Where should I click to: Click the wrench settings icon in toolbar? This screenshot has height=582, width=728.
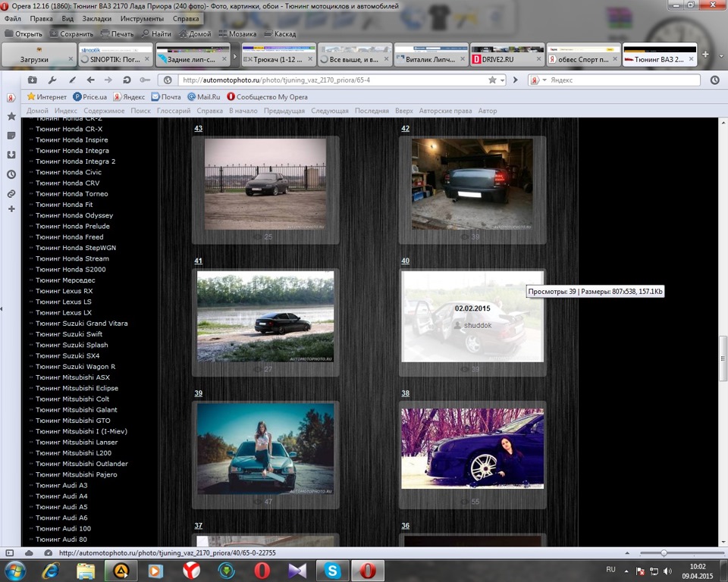[x=52, y=80]
